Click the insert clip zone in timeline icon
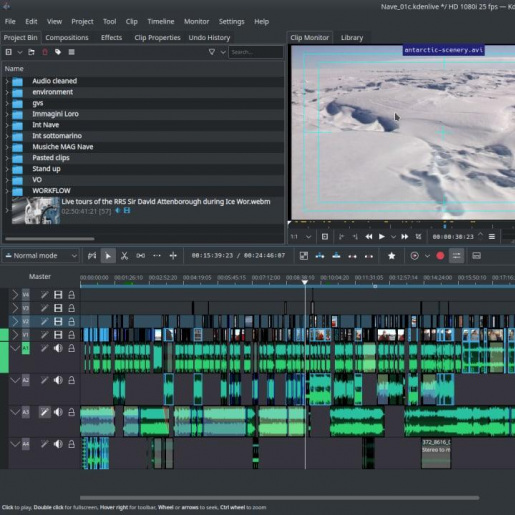This screenshot has width=515, height=515. 320,256
